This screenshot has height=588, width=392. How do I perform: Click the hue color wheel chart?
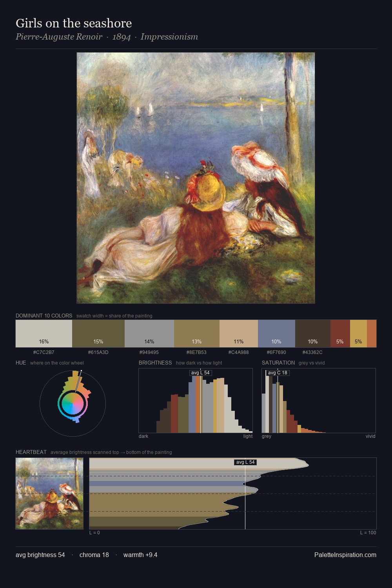coord(73,403)
